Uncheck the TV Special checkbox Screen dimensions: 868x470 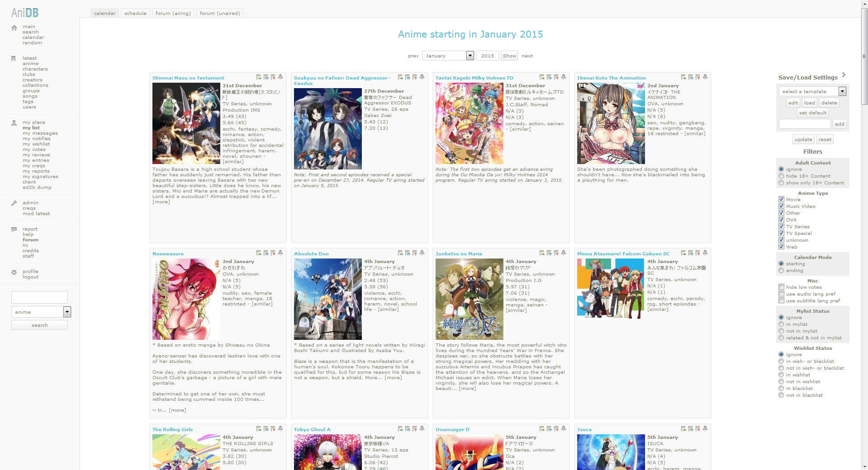click(x=781, y=233)
